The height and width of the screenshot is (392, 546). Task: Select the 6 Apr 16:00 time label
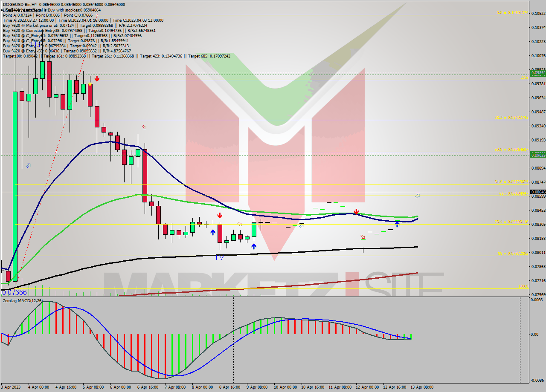[x=148, y=387]
